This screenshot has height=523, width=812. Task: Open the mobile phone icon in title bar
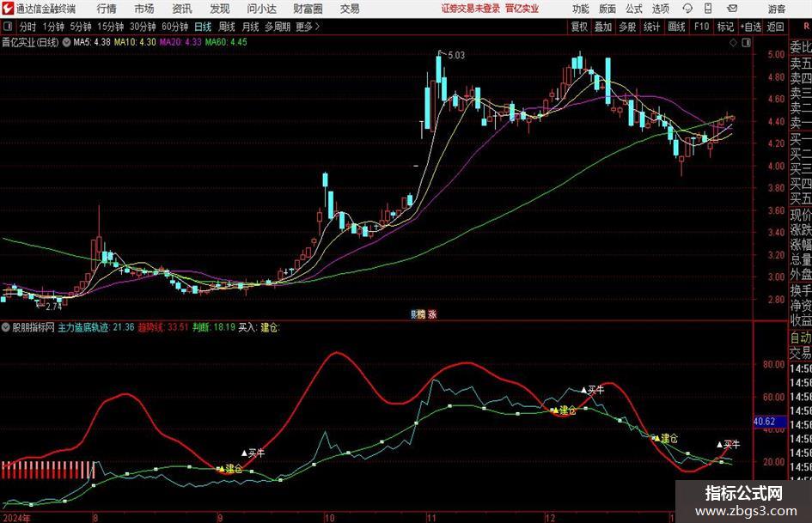pos(708,9)
